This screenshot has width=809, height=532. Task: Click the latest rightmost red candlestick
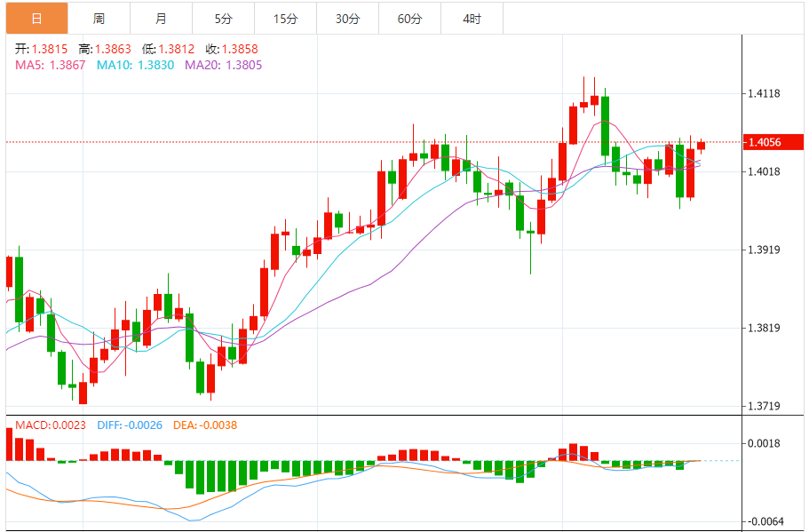tap(701, 146)
